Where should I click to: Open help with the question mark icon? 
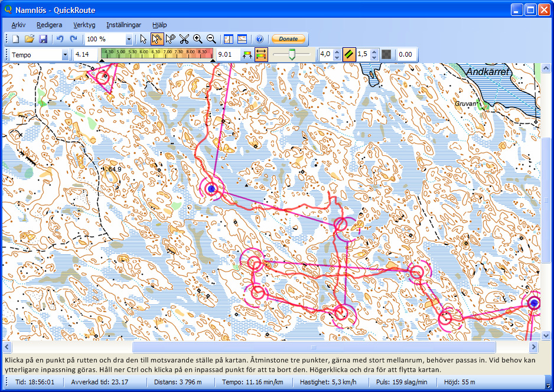(259, 39)
